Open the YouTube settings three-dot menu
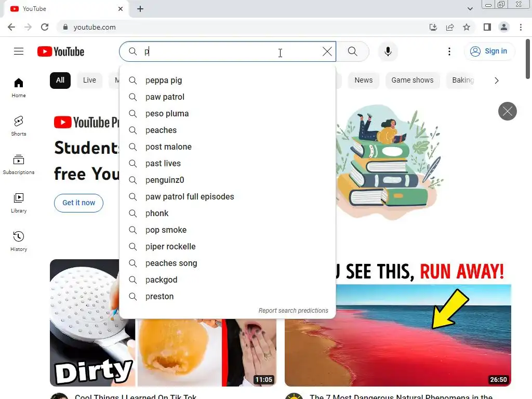 click(449, 51)
